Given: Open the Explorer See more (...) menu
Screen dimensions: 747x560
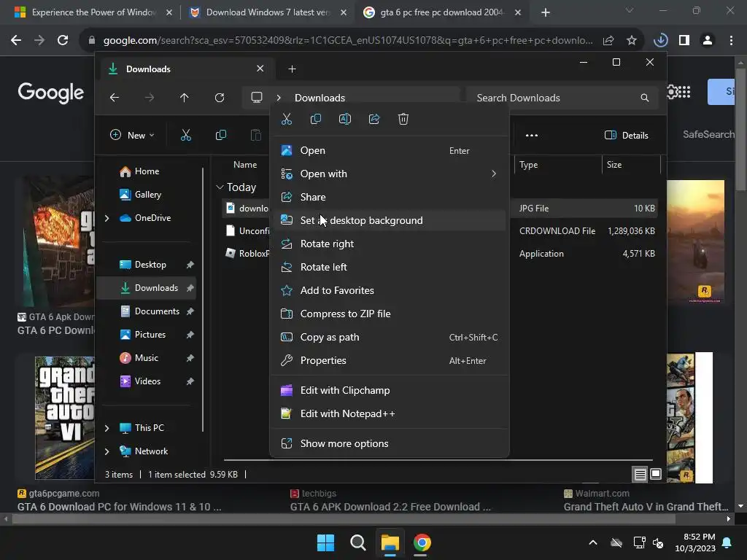Looking at the screenshot, I should click(x=532, y=135).
